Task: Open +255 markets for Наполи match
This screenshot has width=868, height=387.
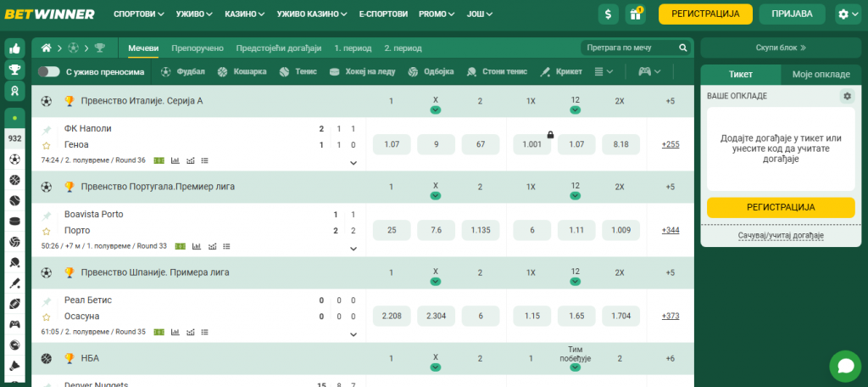Action: click(x=670, y=145)
